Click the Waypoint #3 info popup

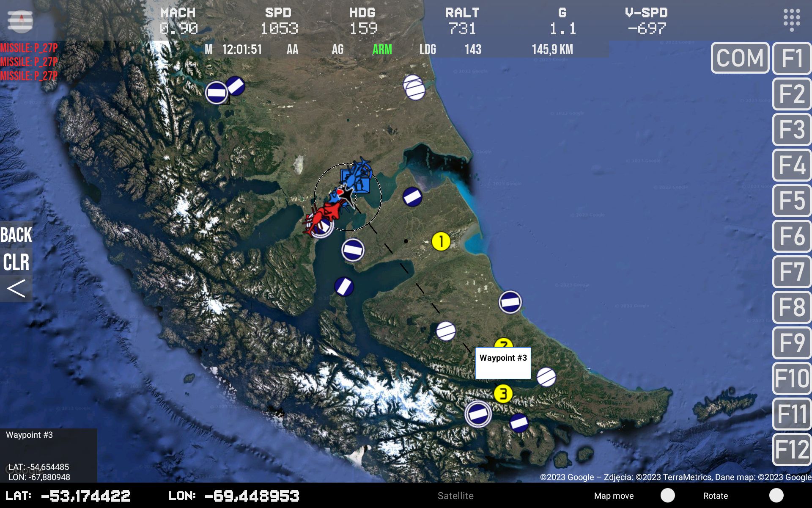tap(503, 363)
